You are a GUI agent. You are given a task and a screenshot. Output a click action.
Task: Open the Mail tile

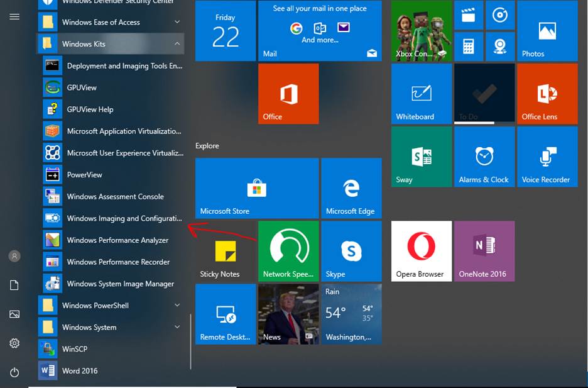[320, 31]
